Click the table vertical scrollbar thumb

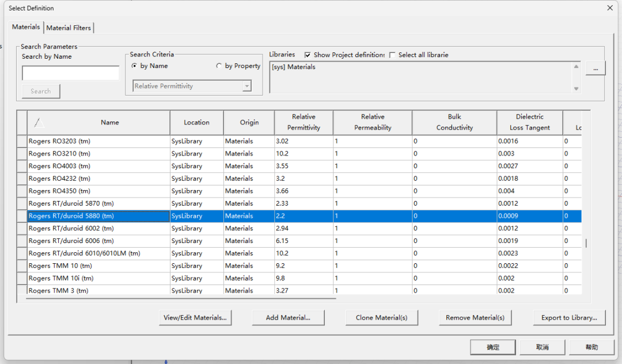(586, 242)
